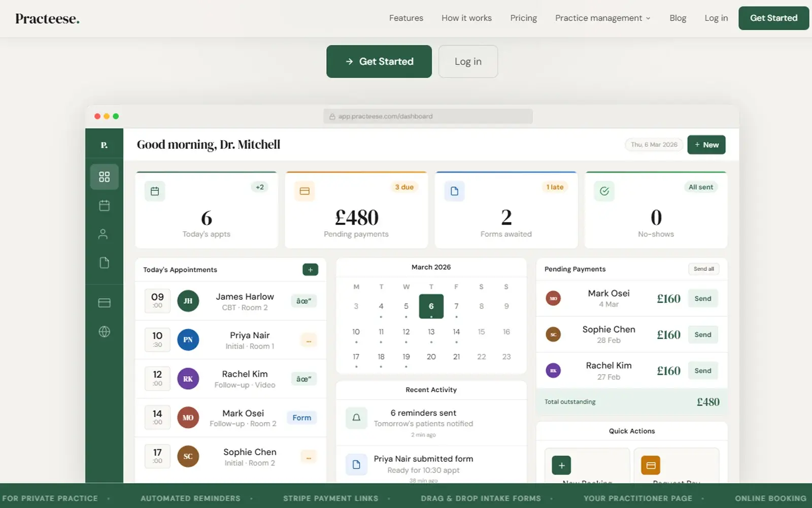Click the orange card quick action icon
The width and height of the screenshot is (812, 508).
tap(651, 465)
